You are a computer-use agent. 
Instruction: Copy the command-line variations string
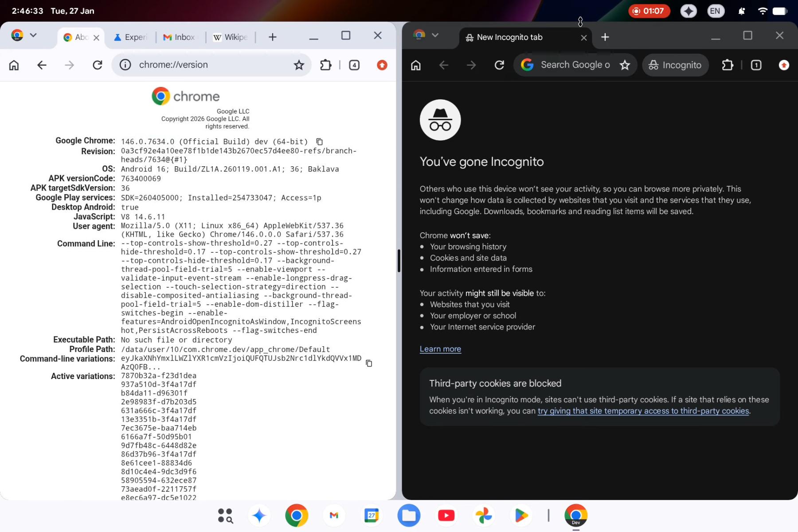[x=369, y=363]
